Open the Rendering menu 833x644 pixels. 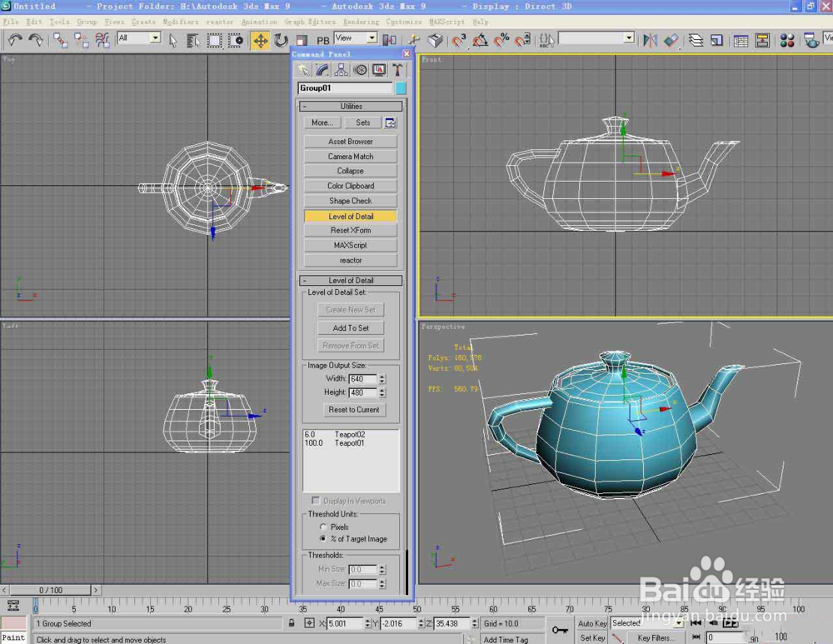point(361,22)
